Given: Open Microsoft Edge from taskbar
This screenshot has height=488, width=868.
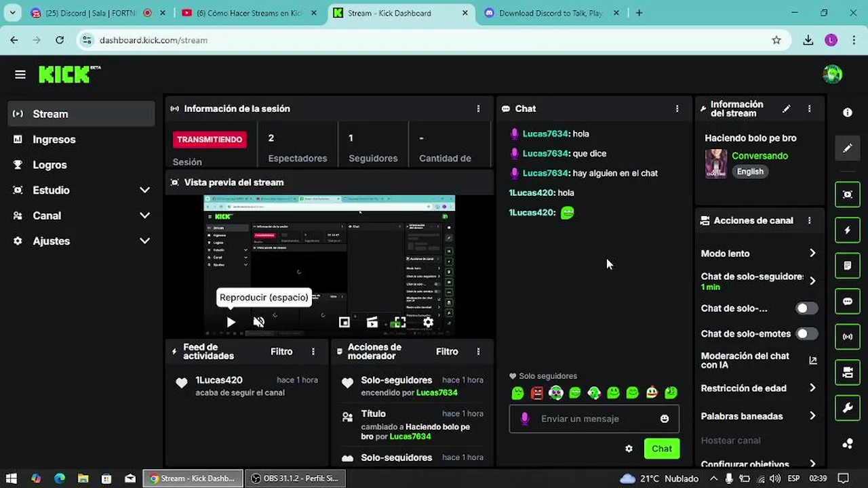Looking at the screenshot, I should (59, 479).
